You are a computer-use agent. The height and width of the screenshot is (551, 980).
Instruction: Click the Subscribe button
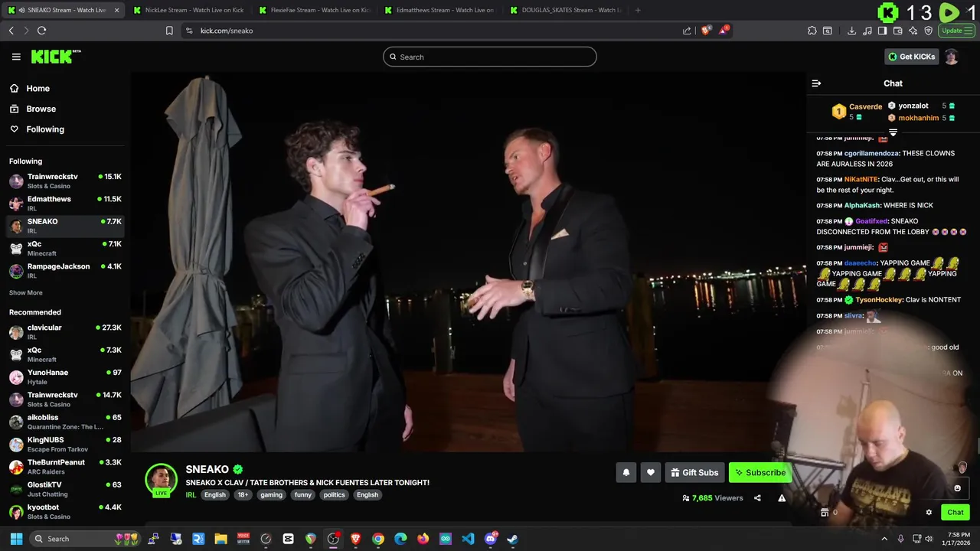760,473
